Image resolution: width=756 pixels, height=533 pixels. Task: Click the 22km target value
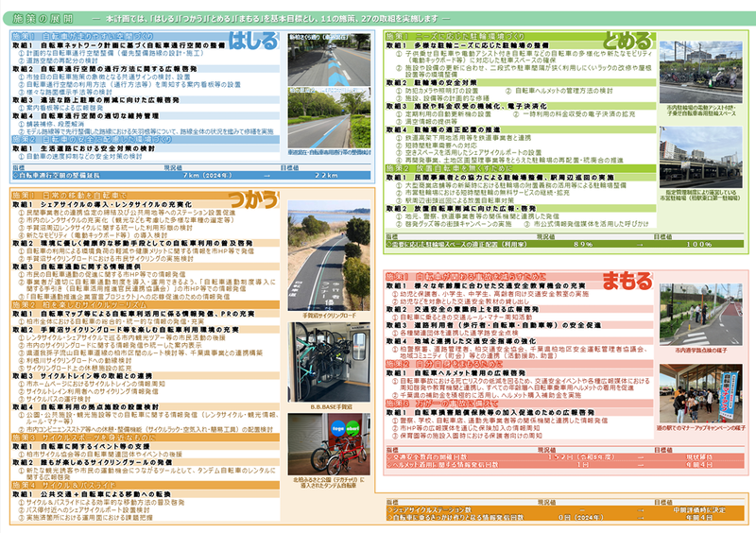(x=326, y=176)
